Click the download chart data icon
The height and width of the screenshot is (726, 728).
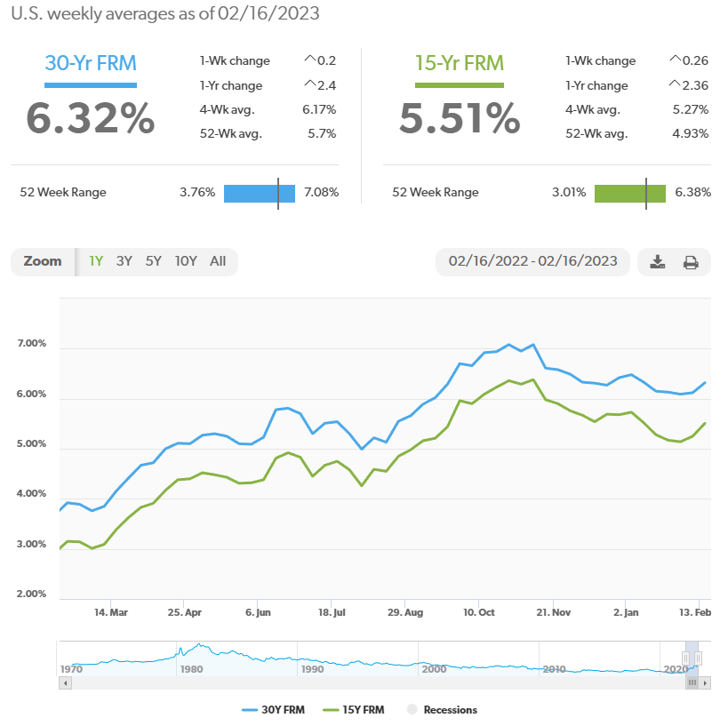[x=657, y=262]
